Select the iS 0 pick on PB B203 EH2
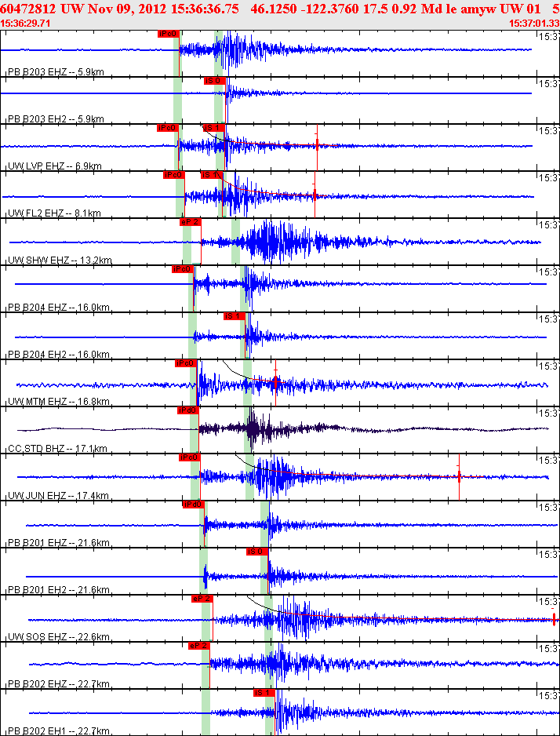Viewport: 560px width, 736px height. click(215, 81)
